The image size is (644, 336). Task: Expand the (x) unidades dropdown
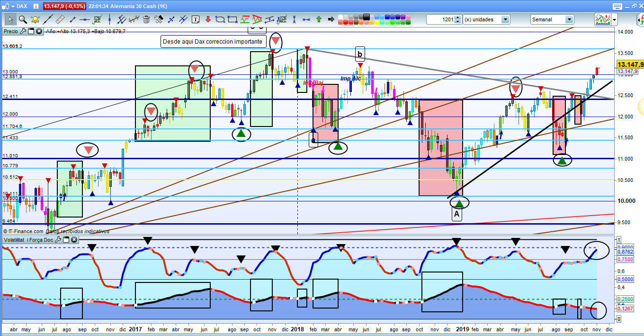(x=505, y=19)
